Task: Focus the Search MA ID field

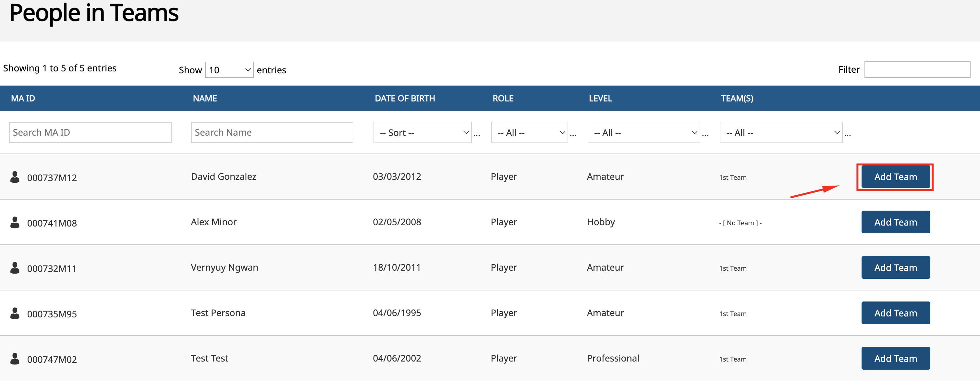Action: click(90, 132)
